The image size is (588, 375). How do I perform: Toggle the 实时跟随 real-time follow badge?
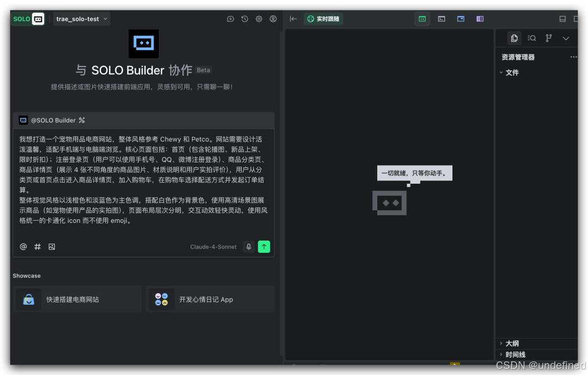point(323,19)
